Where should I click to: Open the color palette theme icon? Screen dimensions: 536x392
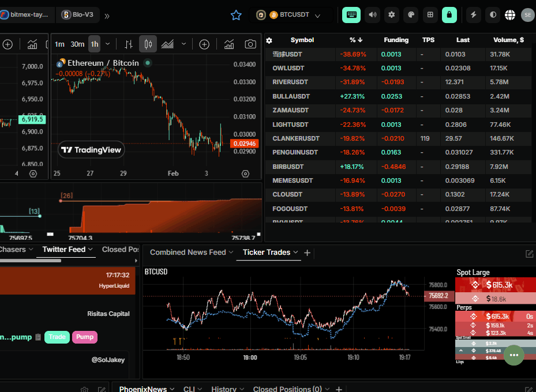pyautogui.click(x=410, y=15)
